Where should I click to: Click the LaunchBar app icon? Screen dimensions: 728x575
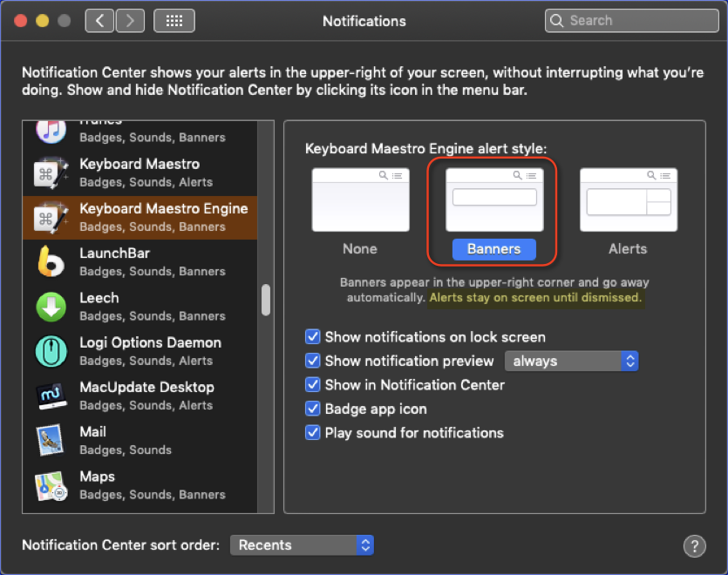[51, 261]
